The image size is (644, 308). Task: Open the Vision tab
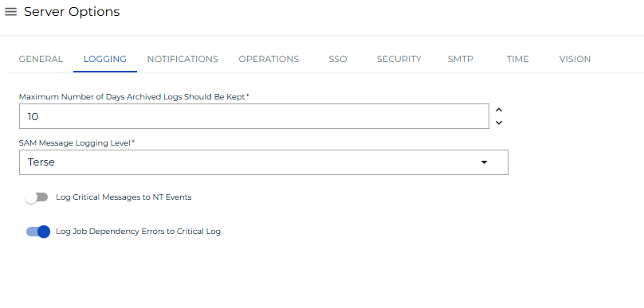[x=575, y=59]
